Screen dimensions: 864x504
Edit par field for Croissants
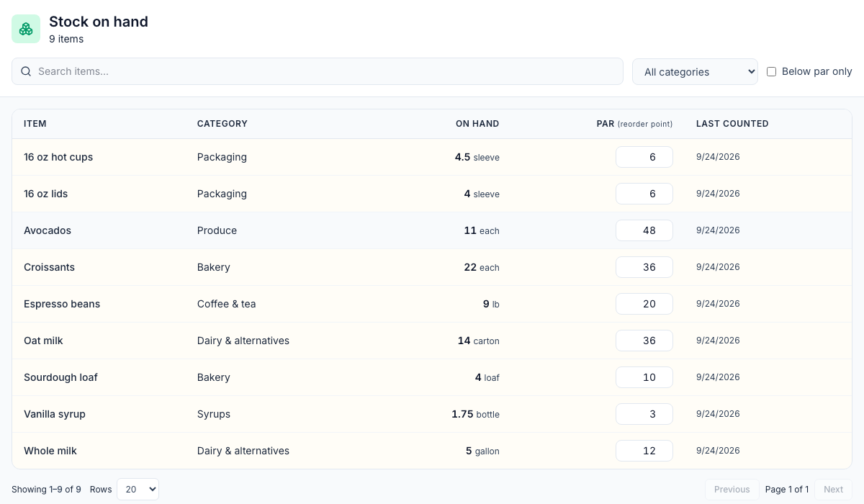pyautogui.click(x=644, y=267)
